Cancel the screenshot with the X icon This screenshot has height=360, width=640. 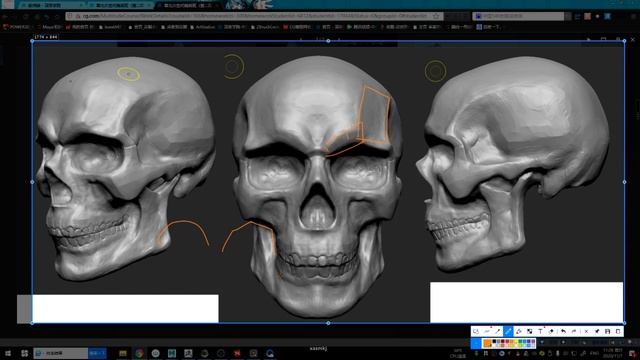point(586,331)
